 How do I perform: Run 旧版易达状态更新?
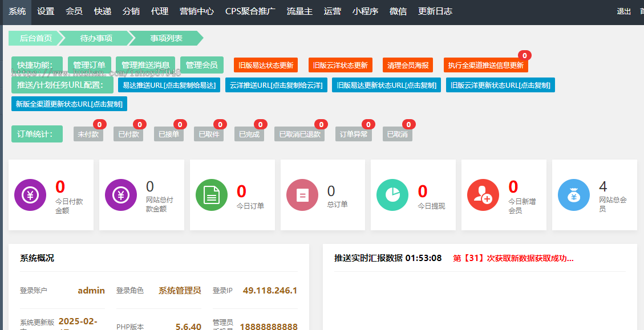[x=266, y=65]
